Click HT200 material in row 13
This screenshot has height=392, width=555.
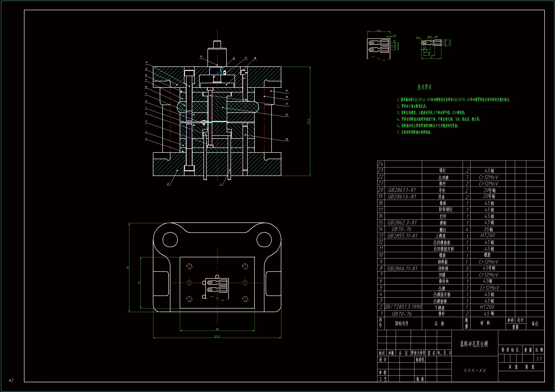pyautogui.click(x=488, y=235)
